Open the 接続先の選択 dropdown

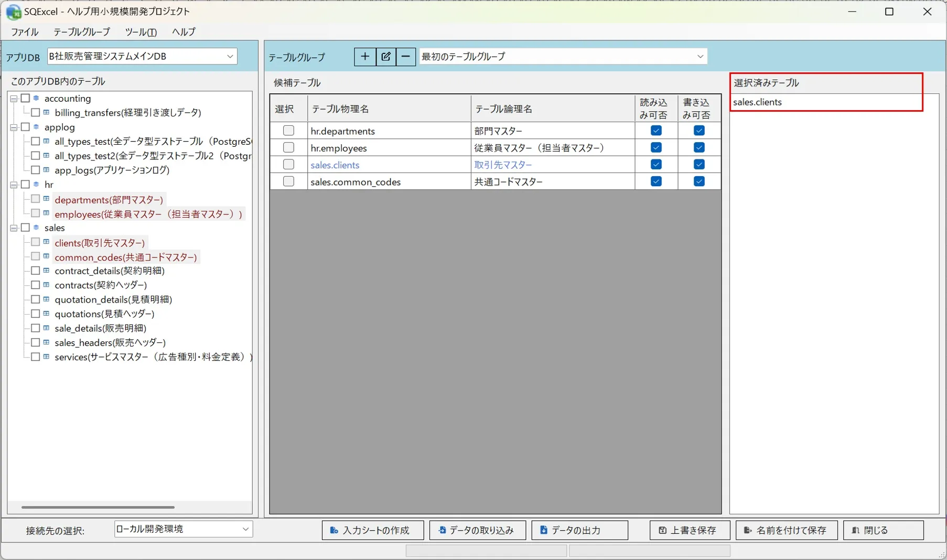tap(184, 529)
